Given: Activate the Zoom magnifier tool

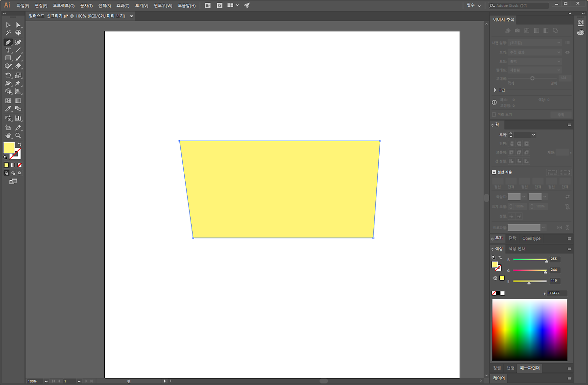Looking at the screenshot, I should click(x=18, y=136).
